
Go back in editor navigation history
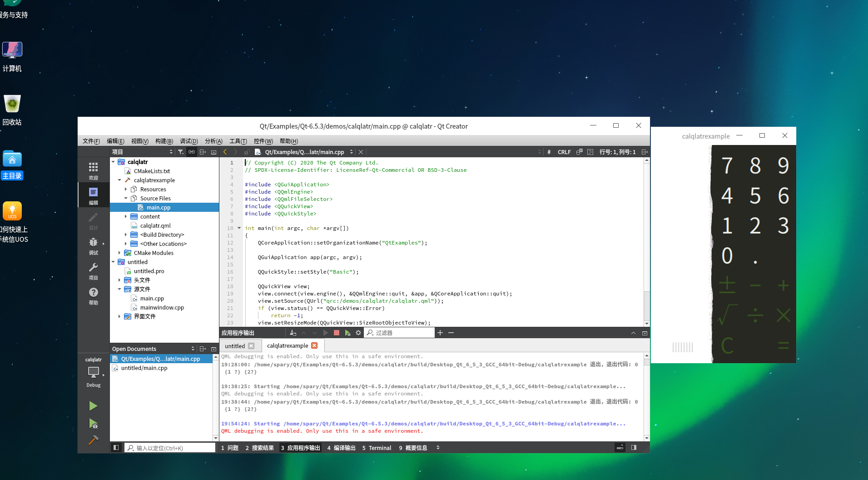(x=225, y=152)
